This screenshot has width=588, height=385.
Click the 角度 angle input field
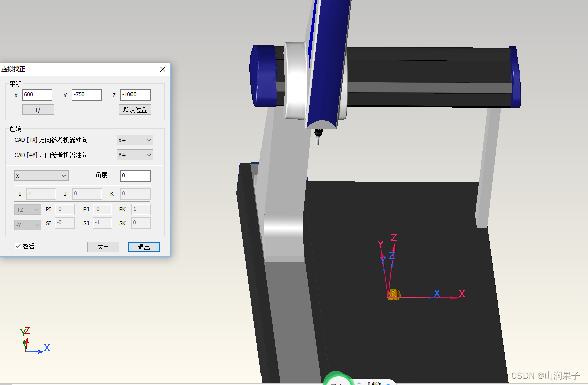[136, 176]
